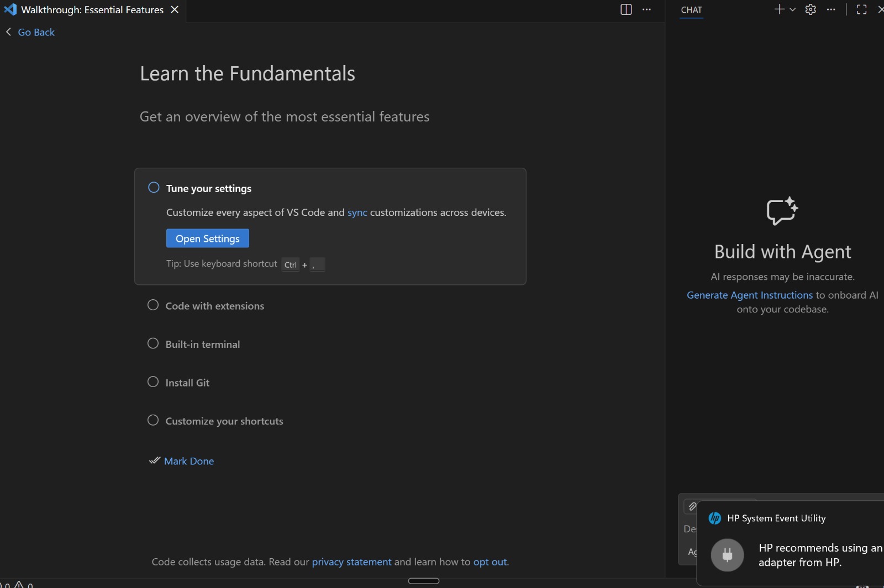
Task: Start a new chat with plus icon
Action: coord(779,9)
